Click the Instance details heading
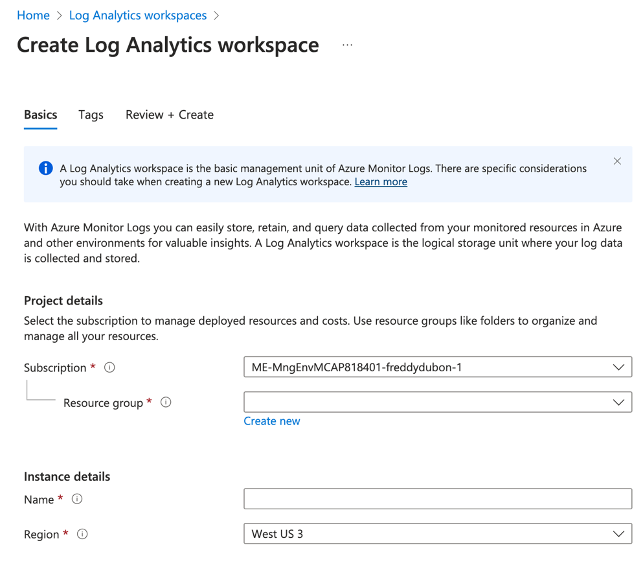 [67, 477]
